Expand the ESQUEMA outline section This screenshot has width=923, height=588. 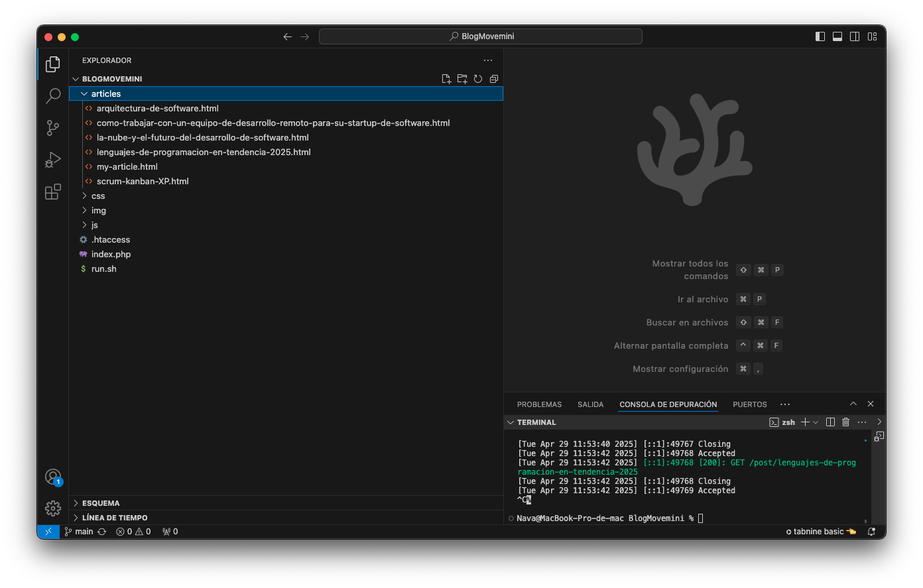click(x=286, y=503)
